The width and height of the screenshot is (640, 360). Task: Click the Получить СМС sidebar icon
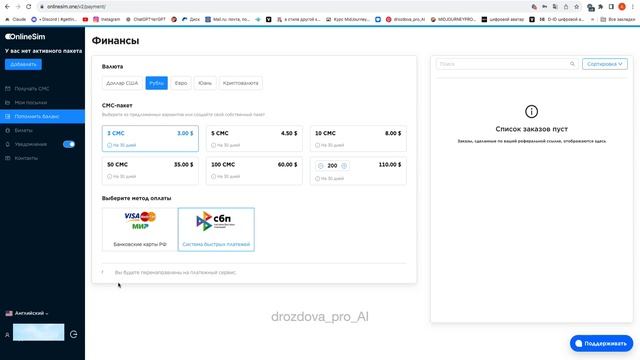click(8, 89)
